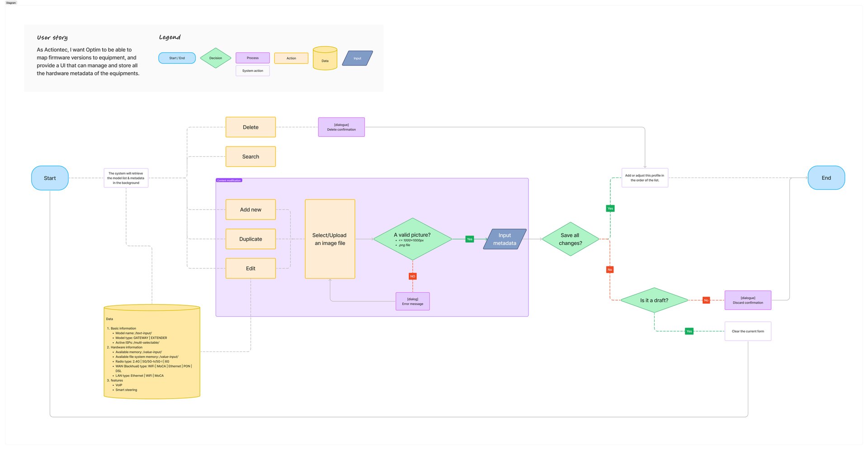Select the No label below Save all changes branch
The height and width of the screenshot is (450, 868).
(x=610, y=270)
